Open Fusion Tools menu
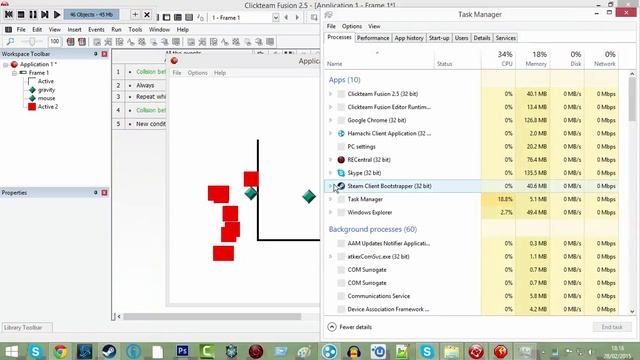This screenshot has height=360, width=640. click(135, 29)
